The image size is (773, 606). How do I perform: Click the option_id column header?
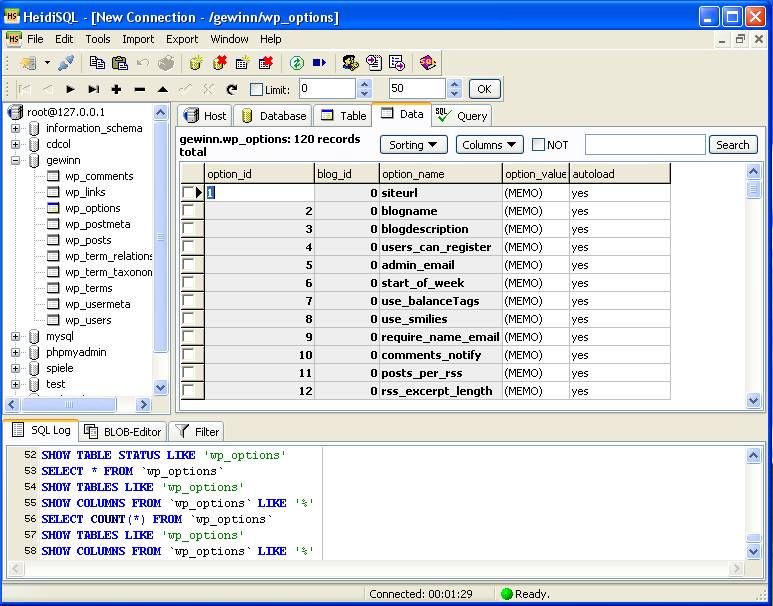coord(260,174)
